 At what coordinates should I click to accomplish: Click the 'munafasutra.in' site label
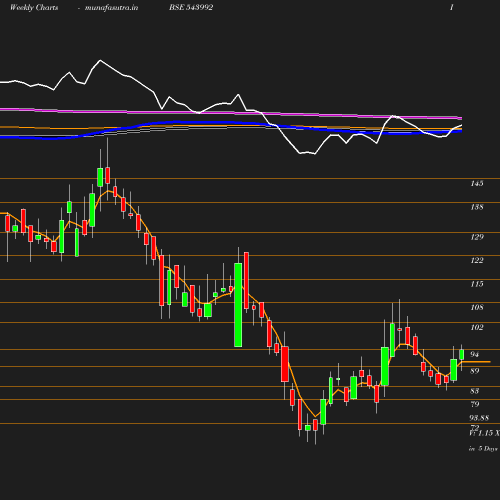111,7
